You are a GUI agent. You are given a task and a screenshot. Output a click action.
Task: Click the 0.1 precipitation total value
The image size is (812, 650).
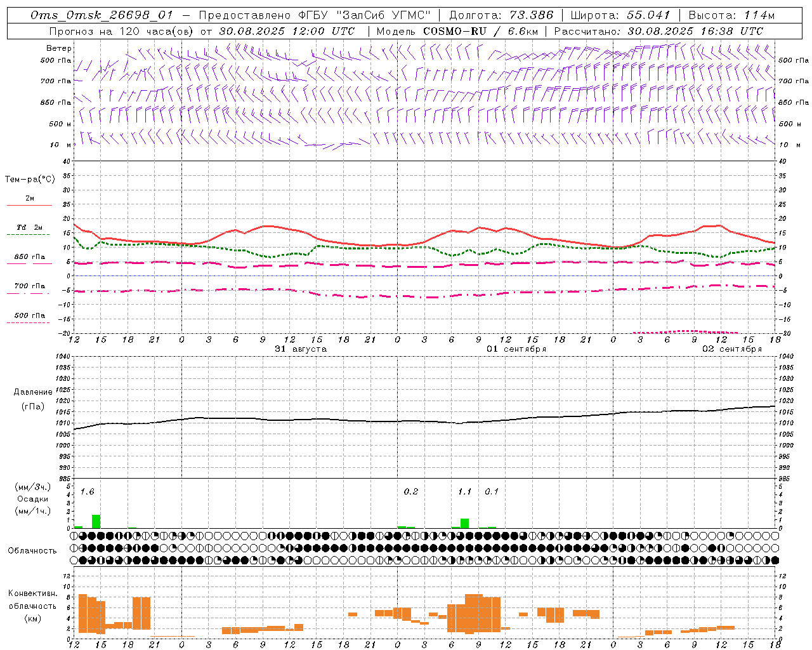click(492, 492)
